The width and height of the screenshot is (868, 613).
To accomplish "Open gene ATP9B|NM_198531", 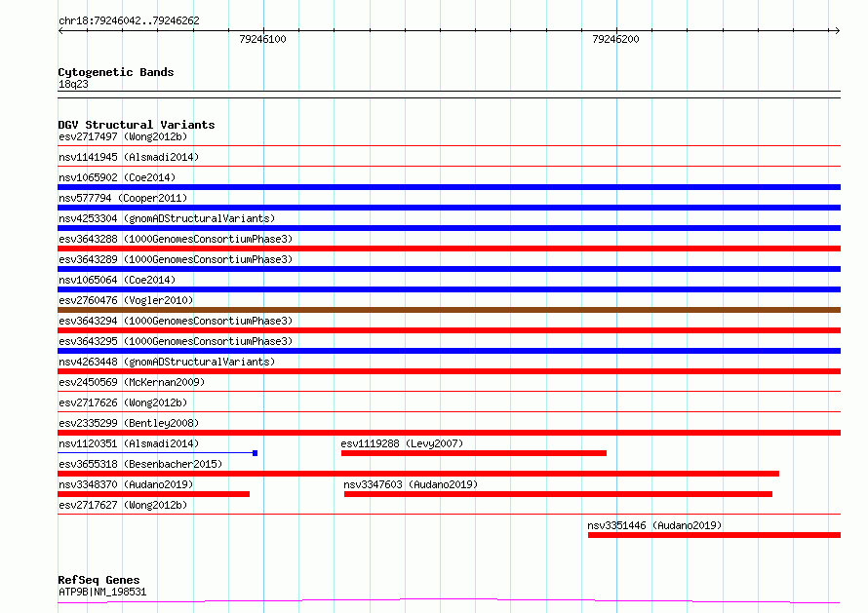I will [102, 592].
